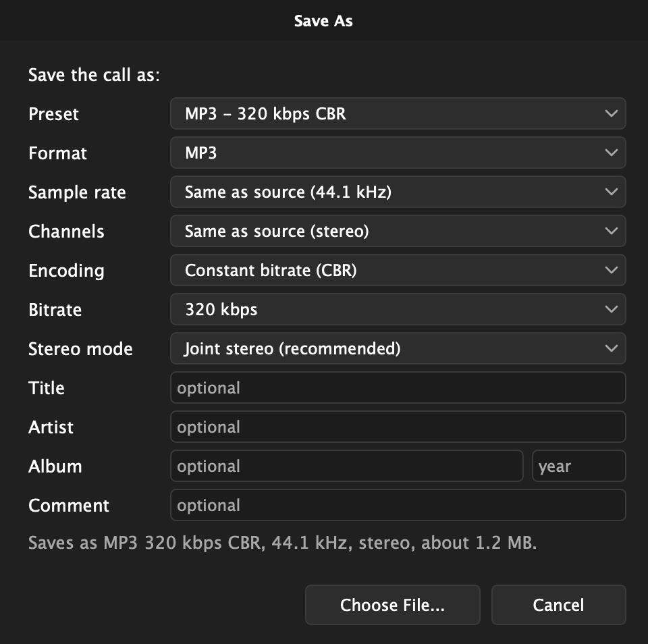Viewport: 648px width, 644px height.
Task: Open the Preset dropdown
Action: pos(398,113)
